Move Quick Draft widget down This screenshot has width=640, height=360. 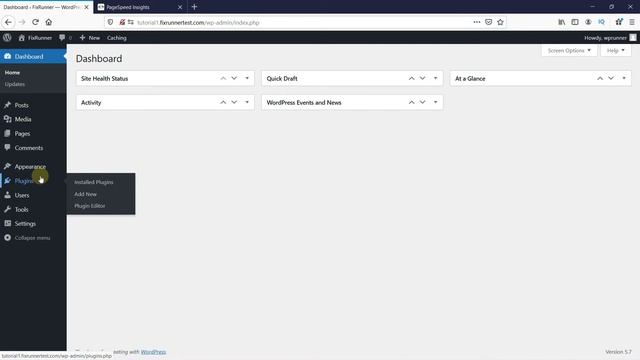pyautogui.click(x=422, y=78)
